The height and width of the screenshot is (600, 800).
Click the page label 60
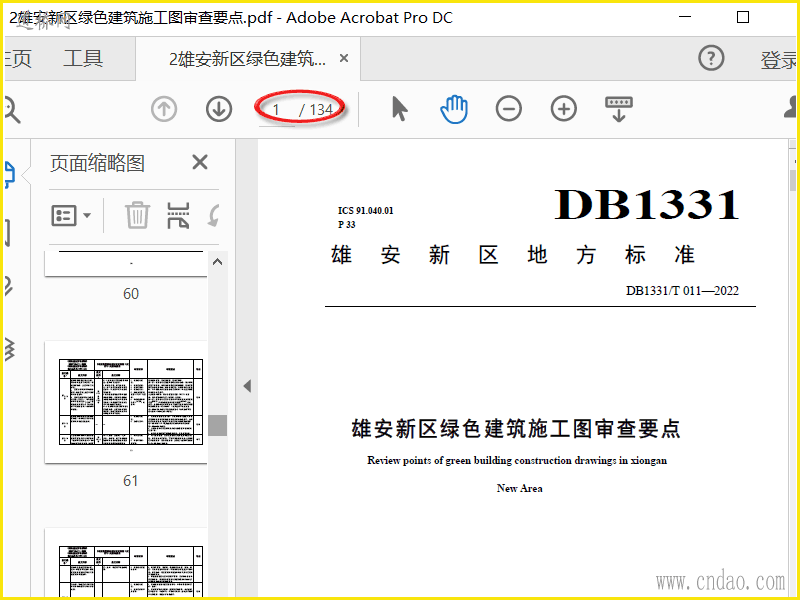(x=131, y=293)
